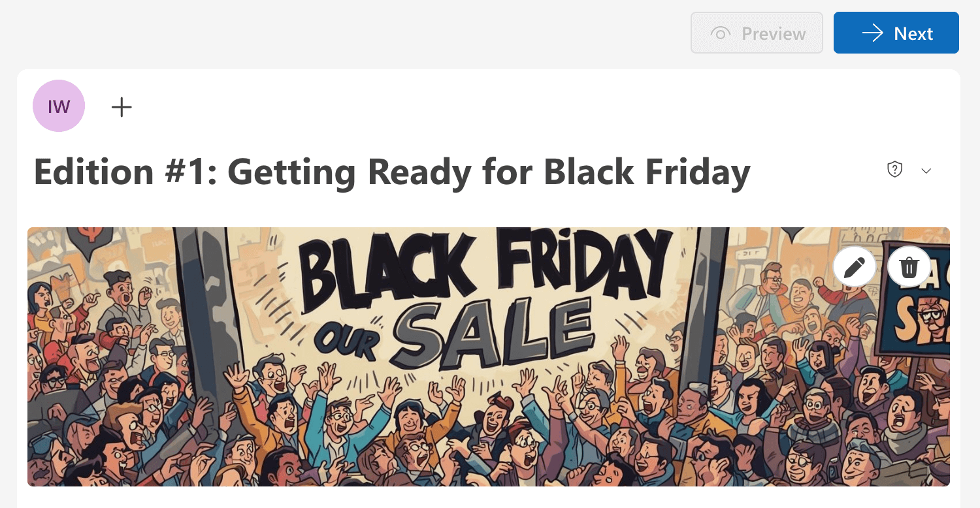Image resolution: width=980 pixels, height=508 pixels.
Task: Open the IW author avatar
Action: [59, 106]
